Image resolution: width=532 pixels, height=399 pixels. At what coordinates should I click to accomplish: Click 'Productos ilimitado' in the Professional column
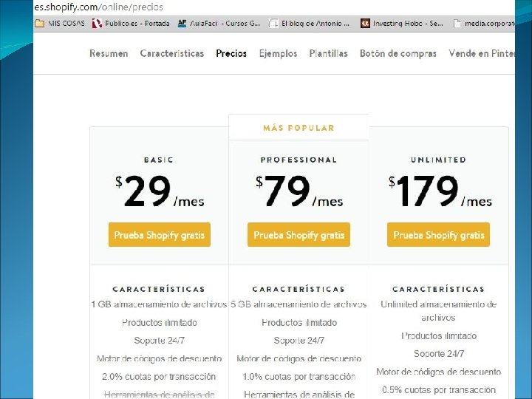pos(299,322)
